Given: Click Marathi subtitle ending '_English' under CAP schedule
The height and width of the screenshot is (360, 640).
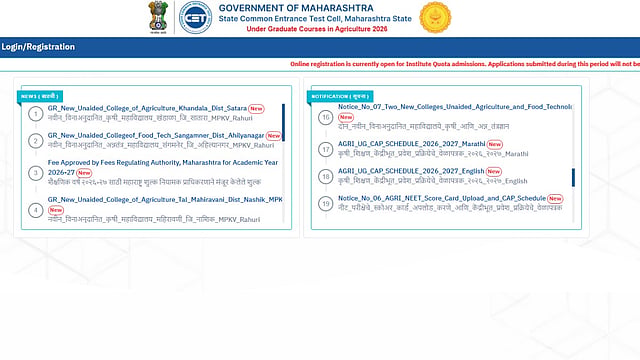Looking at the screenshot, I should (x=433, y=181).
